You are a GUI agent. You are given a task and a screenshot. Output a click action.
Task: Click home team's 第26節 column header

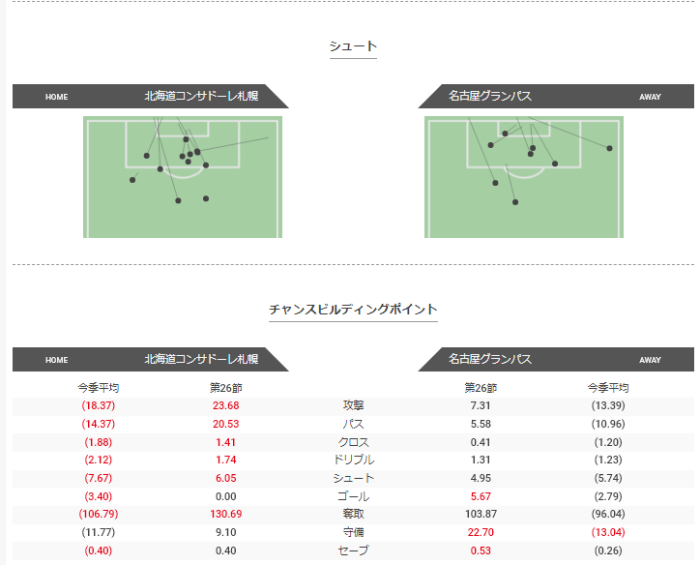coord(226,387)
